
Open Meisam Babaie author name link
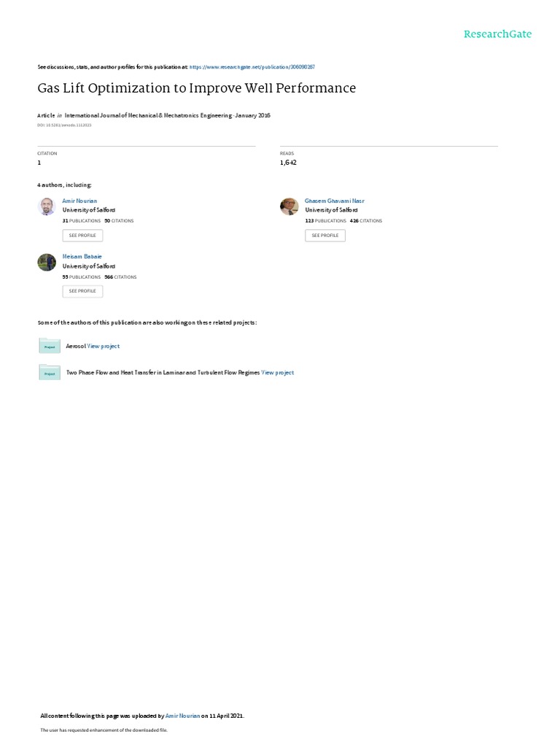pyautogui.click(x=82, y=257)
